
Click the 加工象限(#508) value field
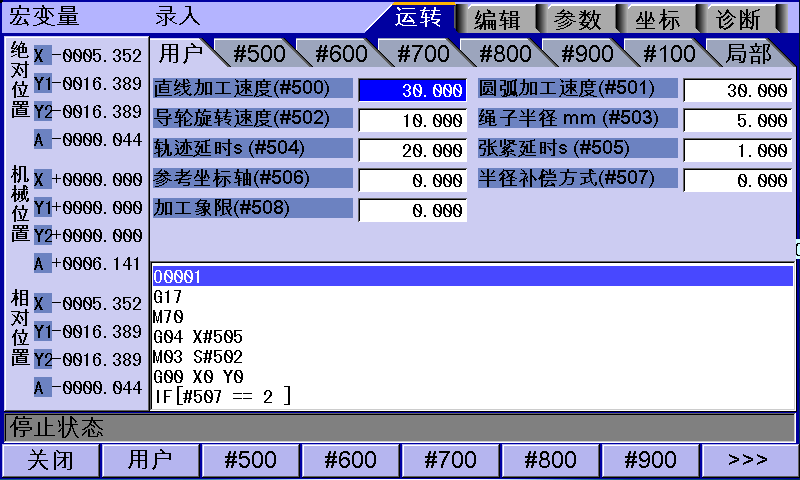(413, 210)
